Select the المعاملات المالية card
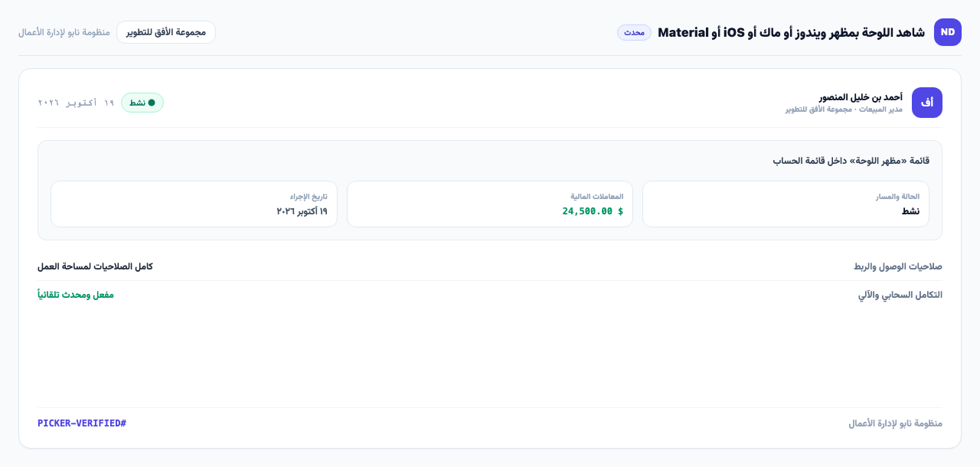 (490, 204)
